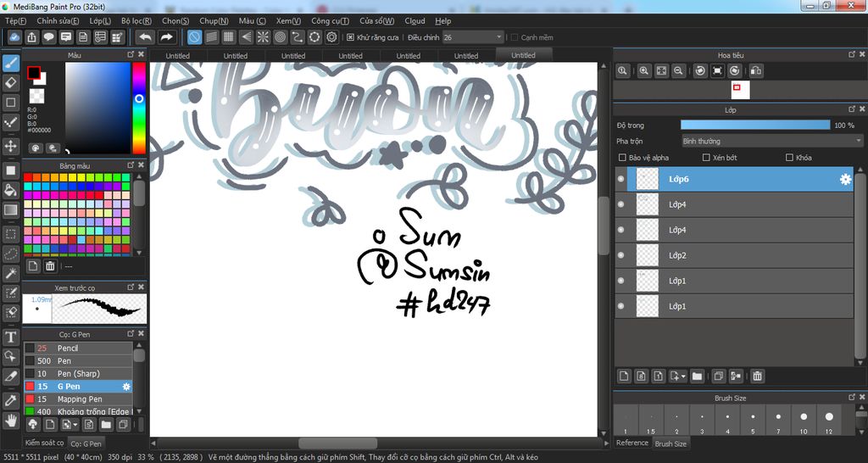The image size is (868, 463).
Task: Duplicate the current layer
Action: pos(719,376)
